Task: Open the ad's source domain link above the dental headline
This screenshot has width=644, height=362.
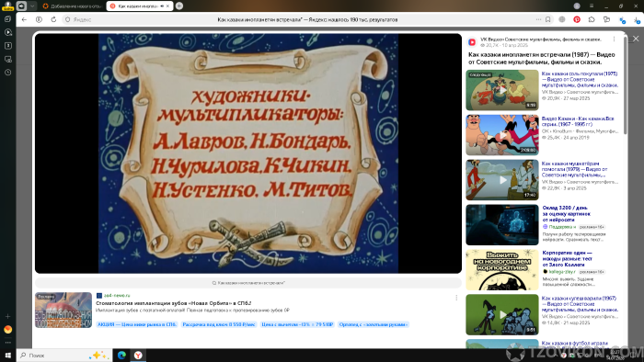Action: click(117, 295)
